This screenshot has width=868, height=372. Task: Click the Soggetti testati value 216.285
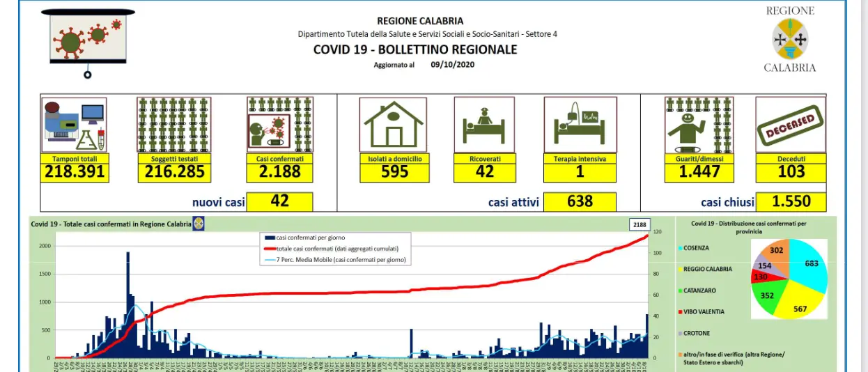click(175, 172)
